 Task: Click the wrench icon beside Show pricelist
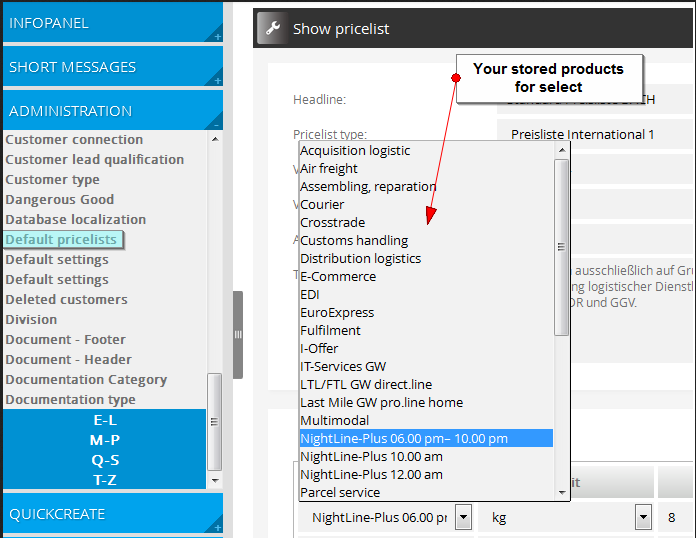pyautogui.click(x=273, y=29)
